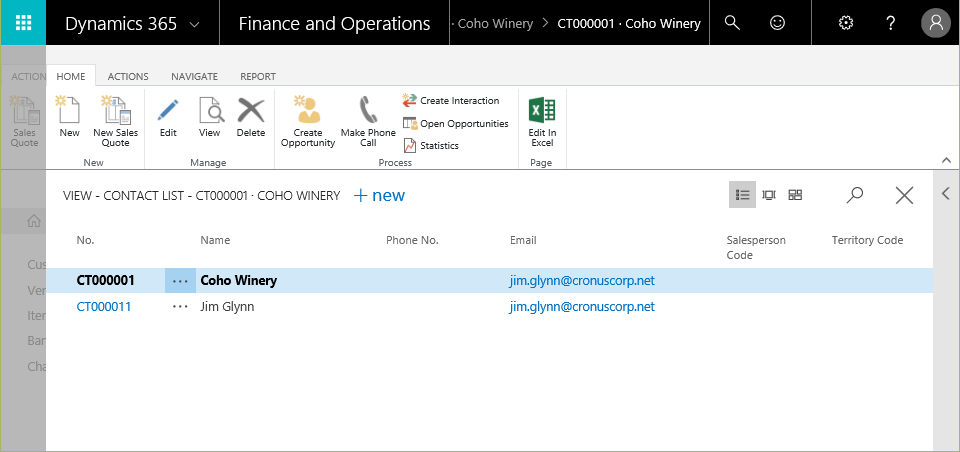The width and height of the screenshot is (960, 452).
Task: Click the + new link
Action: click(380, 195)
